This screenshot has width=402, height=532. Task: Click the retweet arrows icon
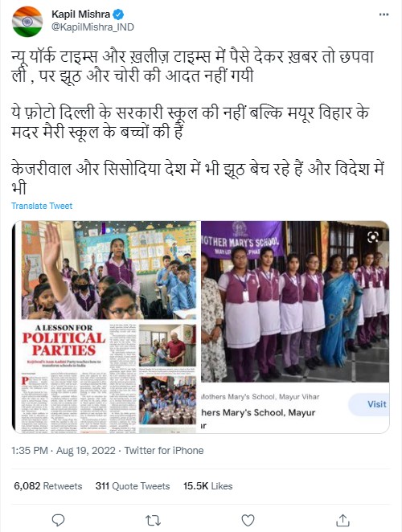153,520
